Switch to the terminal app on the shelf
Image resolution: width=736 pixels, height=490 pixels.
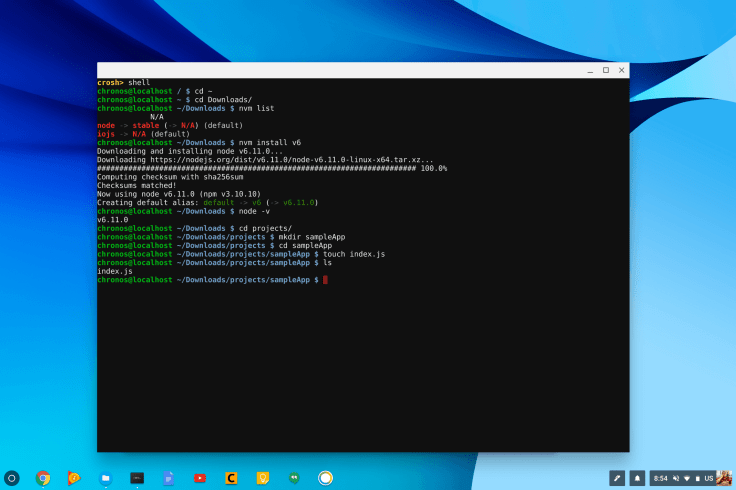136,478
